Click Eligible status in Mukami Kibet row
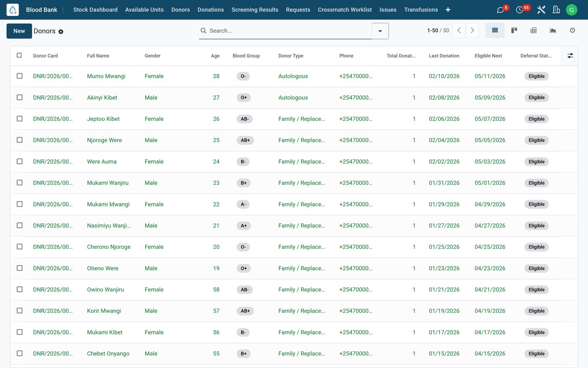Viewport: 588px width, 368px height. coord(537,332)
